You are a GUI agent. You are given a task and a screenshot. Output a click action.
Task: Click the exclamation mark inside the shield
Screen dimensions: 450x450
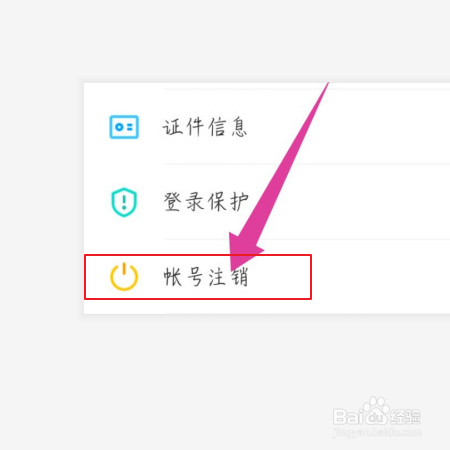coord(124,202)
